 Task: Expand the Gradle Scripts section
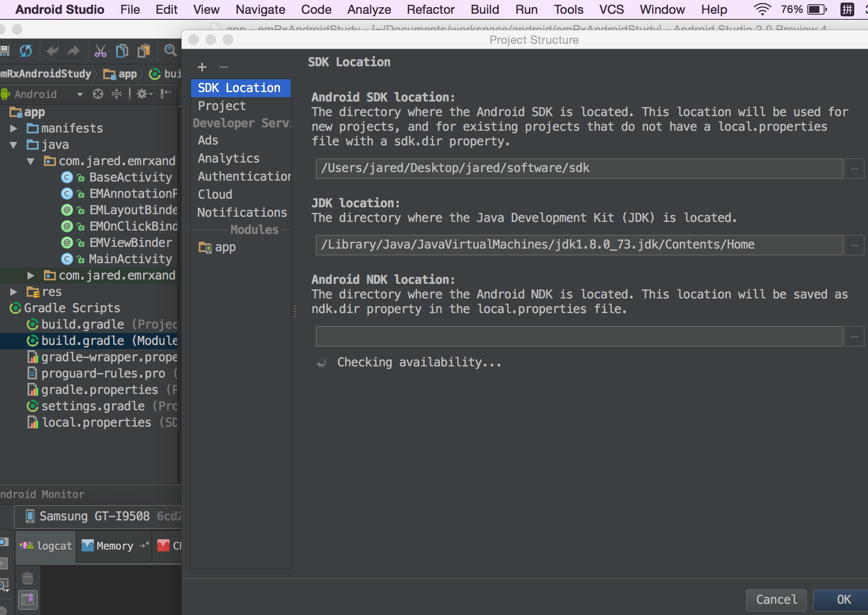point(6,307)
